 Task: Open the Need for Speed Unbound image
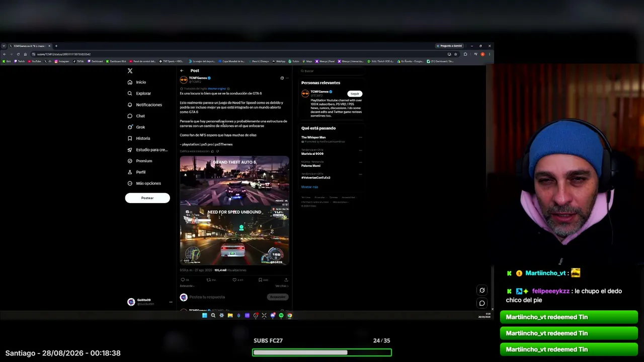point(234,235)
